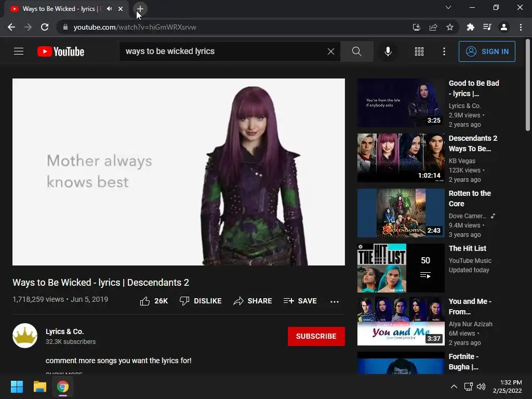This screenshot has height=399, width=532.
Task: Open the Windows Start menu
Action: click(17, 387)
